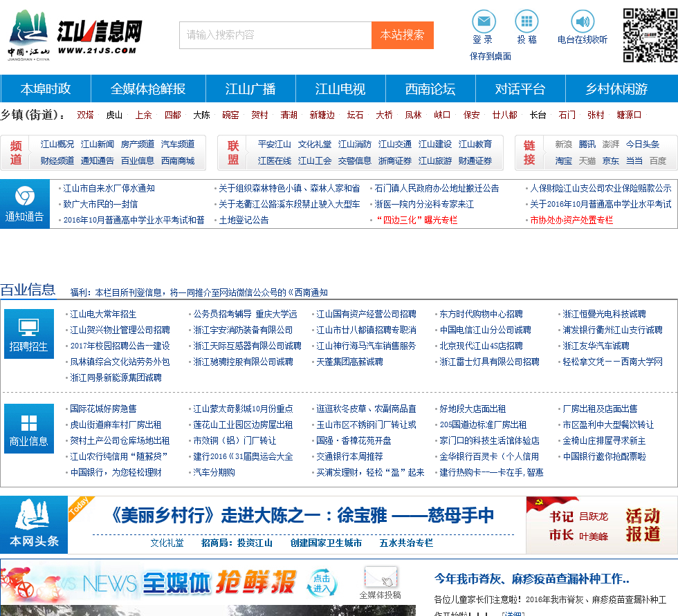Viewport: 678px width, 616px height.
Task: Open 今日头条 external link
Action: 643,144
